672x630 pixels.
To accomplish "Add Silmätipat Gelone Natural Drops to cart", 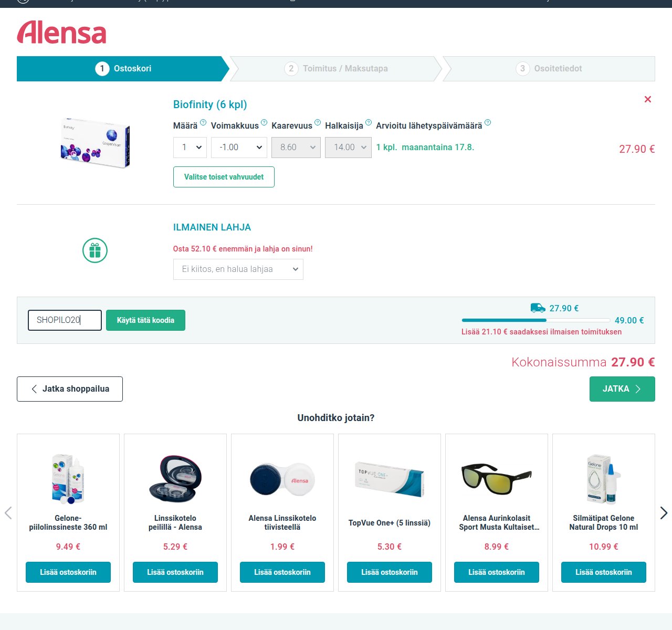I will click(604, 572).
